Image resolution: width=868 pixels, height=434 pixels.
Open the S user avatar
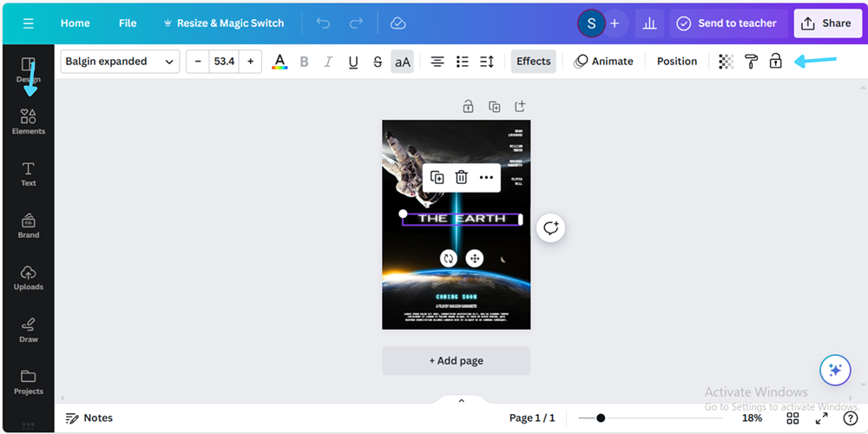tap(591, 23)
